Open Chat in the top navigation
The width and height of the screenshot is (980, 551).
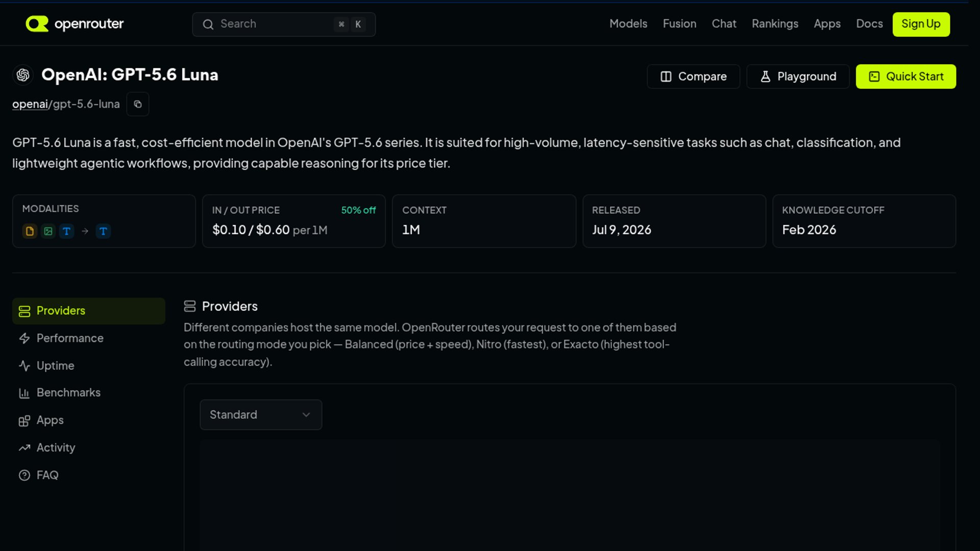724,24
